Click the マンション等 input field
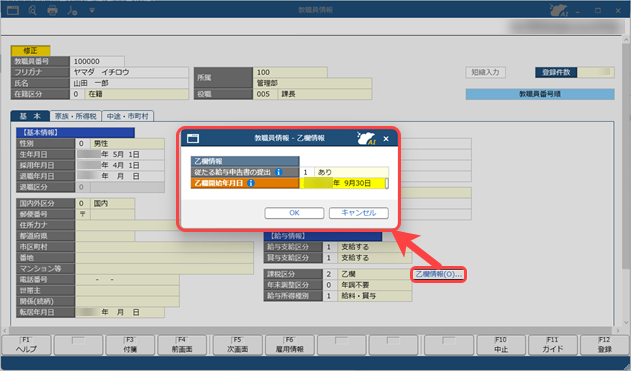Screen dimensions: 631x371 click(164, 268)
